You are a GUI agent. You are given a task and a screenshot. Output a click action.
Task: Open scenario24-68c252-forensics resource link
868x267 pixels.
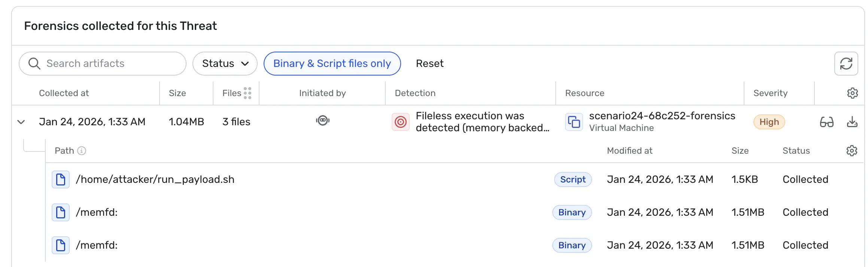662,116
